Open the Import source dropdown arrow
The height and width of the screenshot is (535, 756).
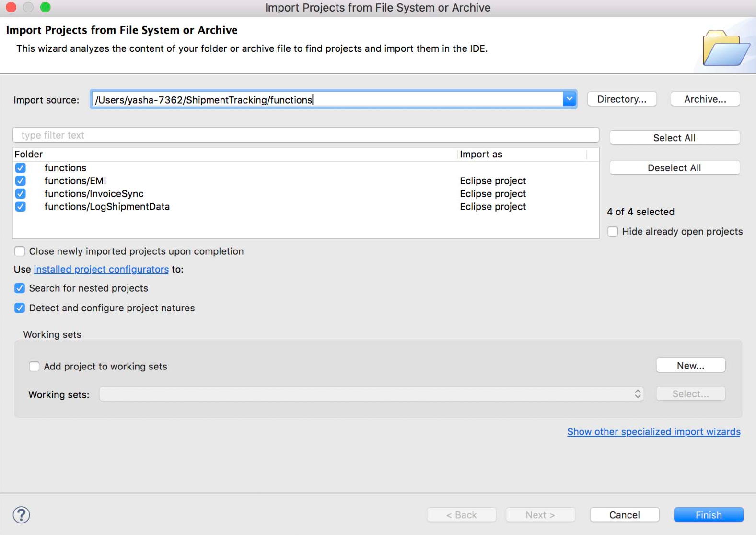(569, 99)
